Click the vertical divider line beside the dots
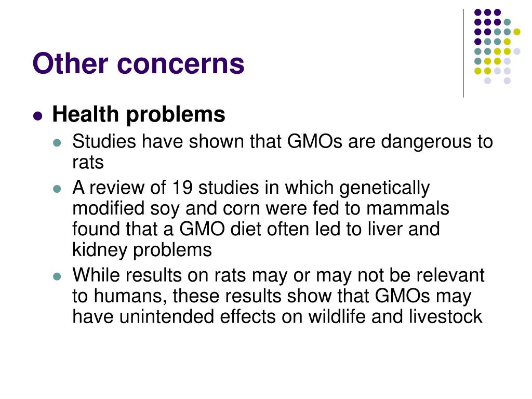The image size is (532, 399). pos(463,54)
